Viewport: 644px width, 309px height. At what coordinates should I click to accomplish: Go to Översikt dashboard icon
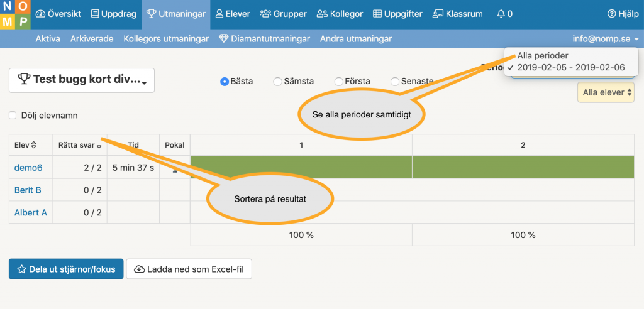40,14
